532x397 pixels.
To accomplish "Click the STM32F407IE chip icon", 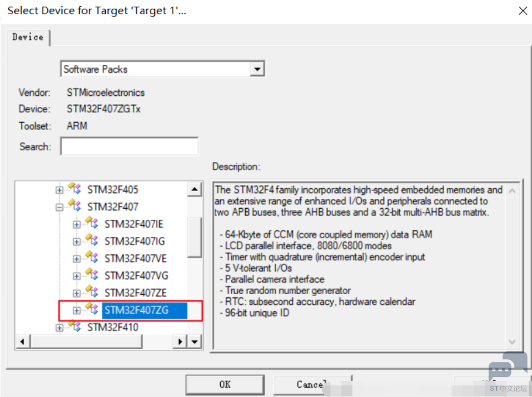I will pyautogui.click(x=91, y=222).
